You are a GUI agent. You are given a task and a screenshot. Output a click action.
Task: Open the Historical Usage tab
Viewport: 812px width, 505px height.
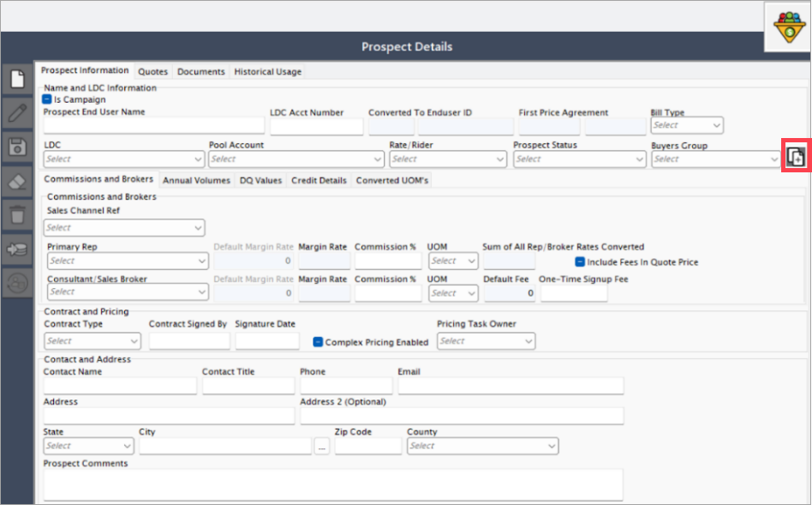268,71
